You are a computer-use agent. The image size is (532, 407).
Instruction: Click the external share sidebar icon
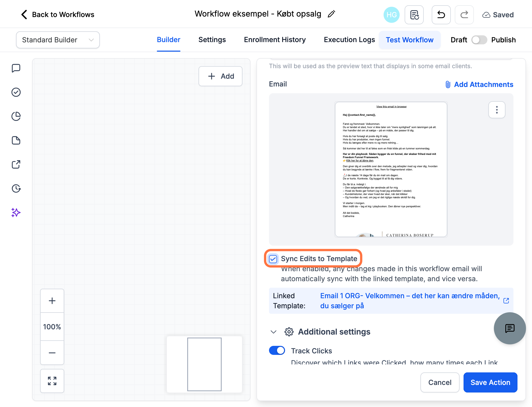[16, 164]
